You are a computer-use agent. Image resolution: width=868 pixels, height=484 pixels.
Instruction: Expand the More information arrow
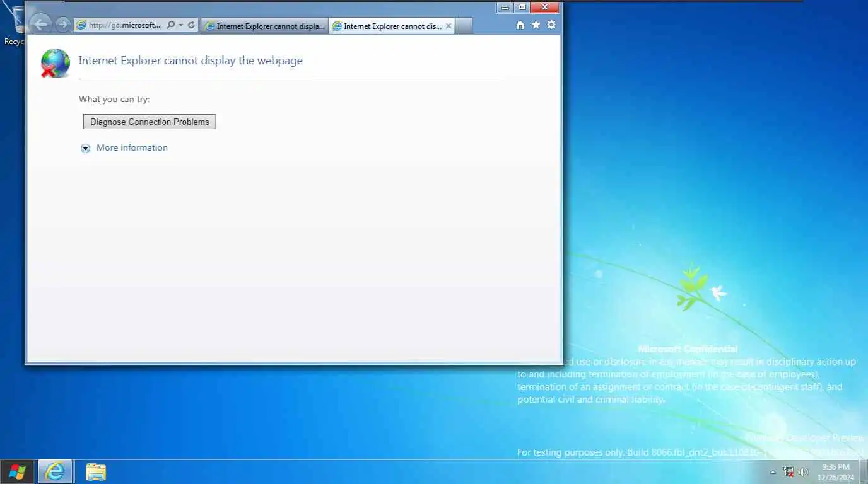click(x=85, y=148)
